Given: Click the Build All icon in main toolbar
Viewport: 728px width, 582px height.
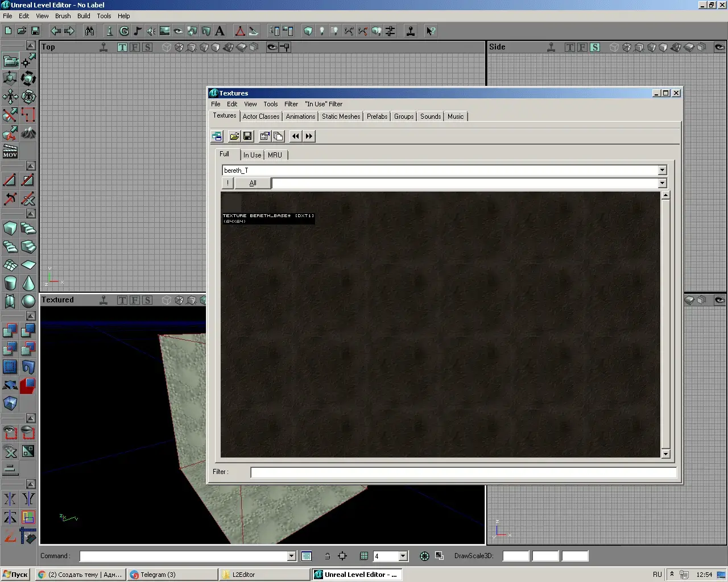Looking at the screenshot, I should pyautogui.click(x=377, y=31).
